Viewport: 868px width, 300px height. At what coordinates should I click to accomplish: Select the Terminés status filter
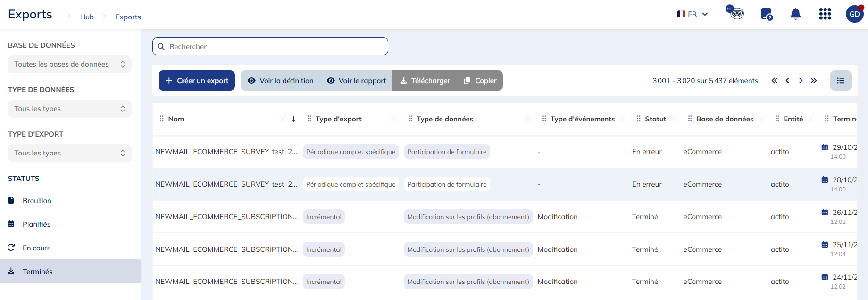click(x=38, y=272)
